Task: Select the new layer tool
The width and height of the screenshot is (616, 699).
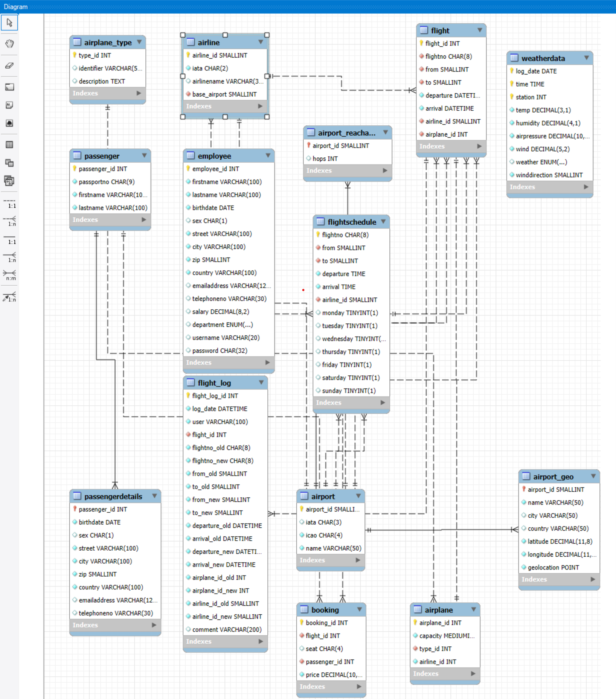Action: coord(9,87)
